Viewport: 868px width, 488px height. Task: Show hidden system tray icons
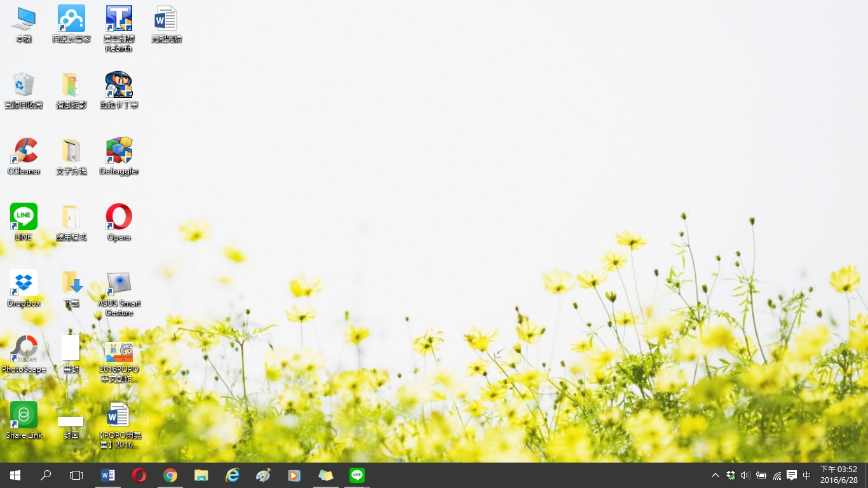[x=715, y=475]
